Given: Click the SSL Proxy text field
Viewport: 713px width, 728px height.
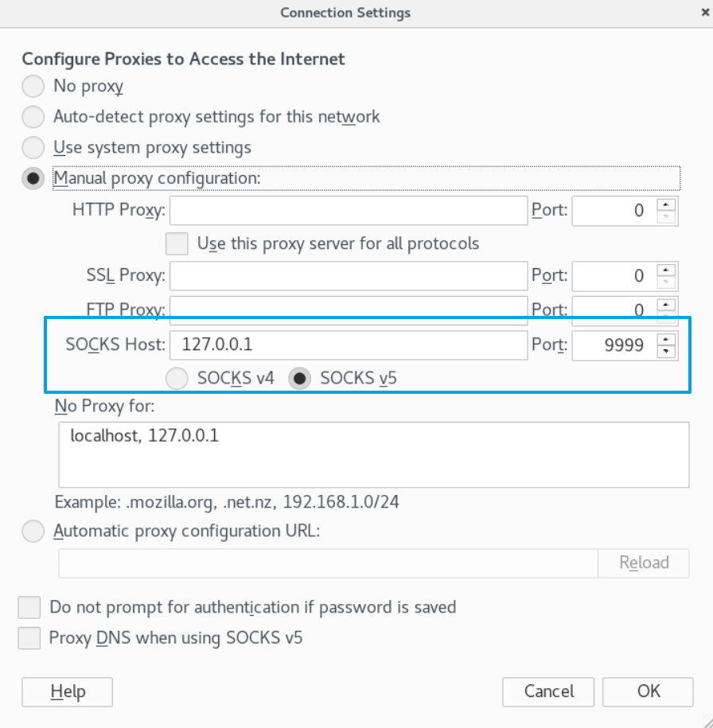Looking at the screenshot, I should point(349,276).
